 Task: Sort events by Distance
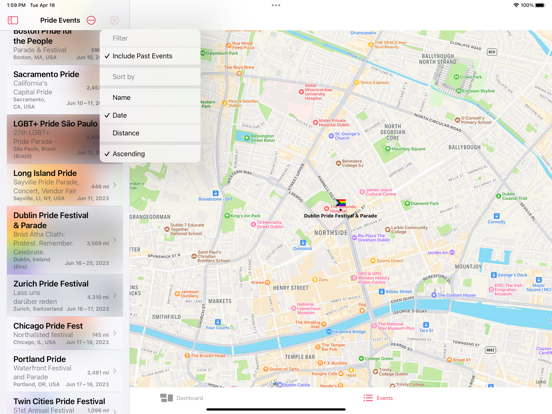click(x=150, y=133)
